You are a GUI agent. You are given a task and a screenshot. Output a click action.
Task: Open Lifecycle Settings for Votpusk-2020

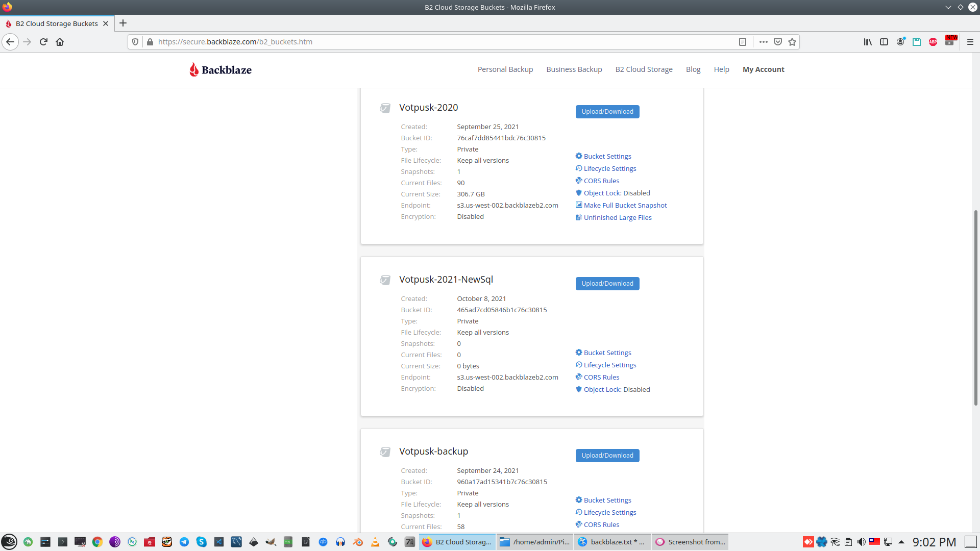pos(609,168)
